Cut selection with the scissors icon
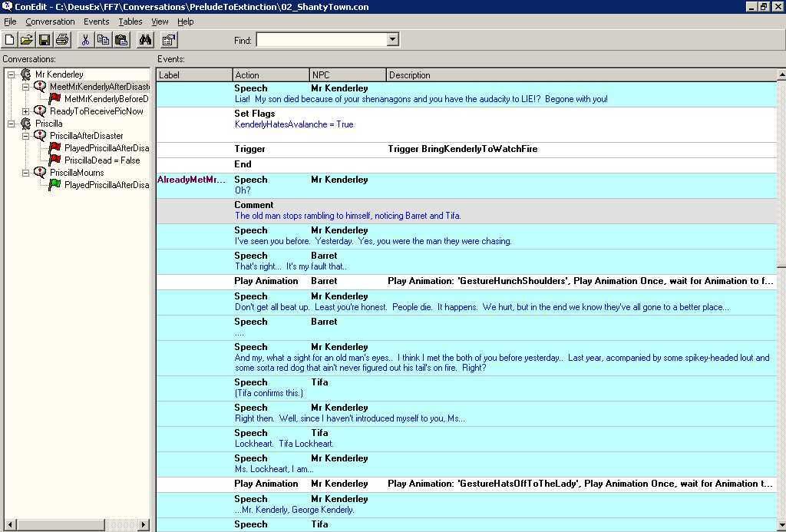 click(85, 40)
